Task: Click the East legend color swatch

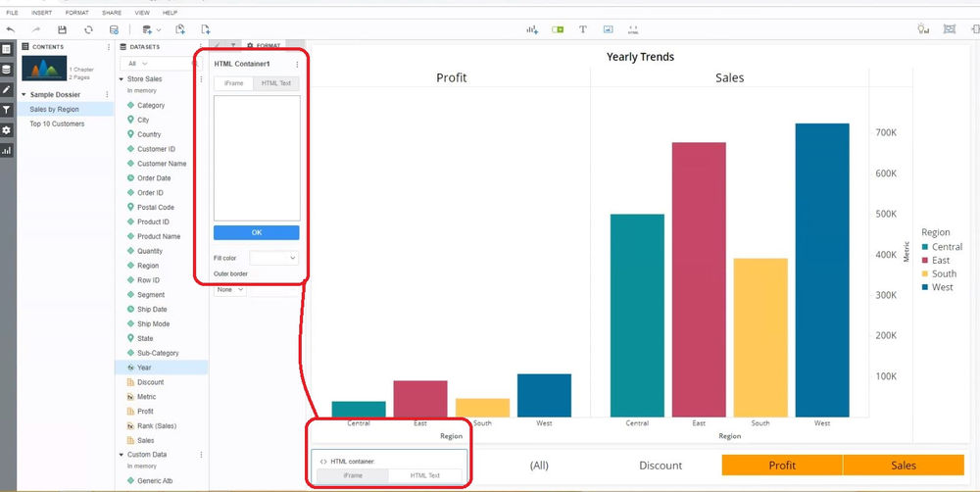Action: coord(925,261)
